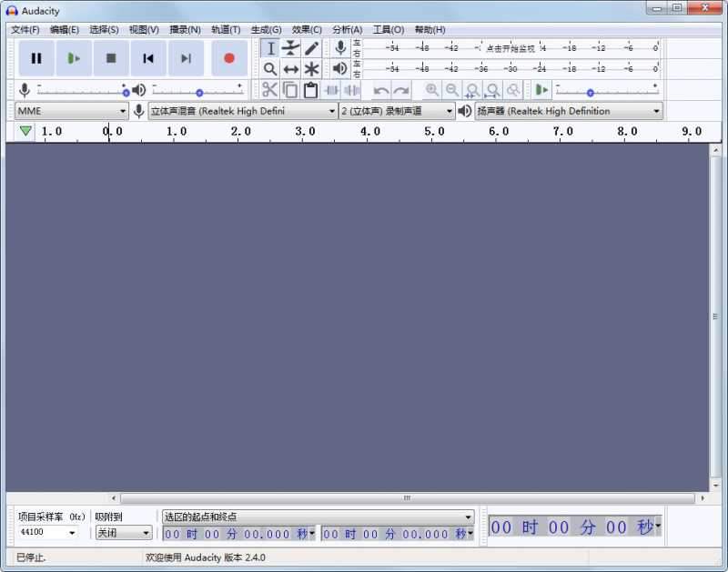Select the Selection tool

coord(270,47)
